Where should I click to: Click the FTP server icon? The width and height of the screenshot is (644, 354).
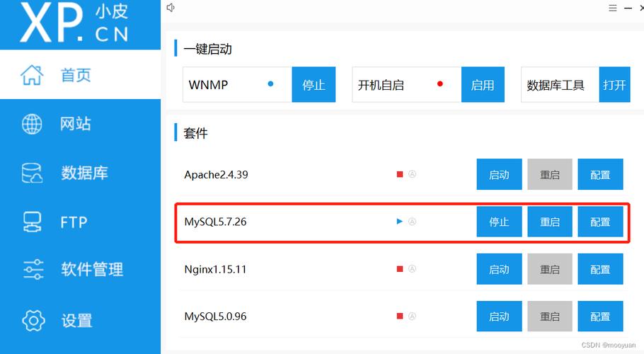tap(32, 222)
